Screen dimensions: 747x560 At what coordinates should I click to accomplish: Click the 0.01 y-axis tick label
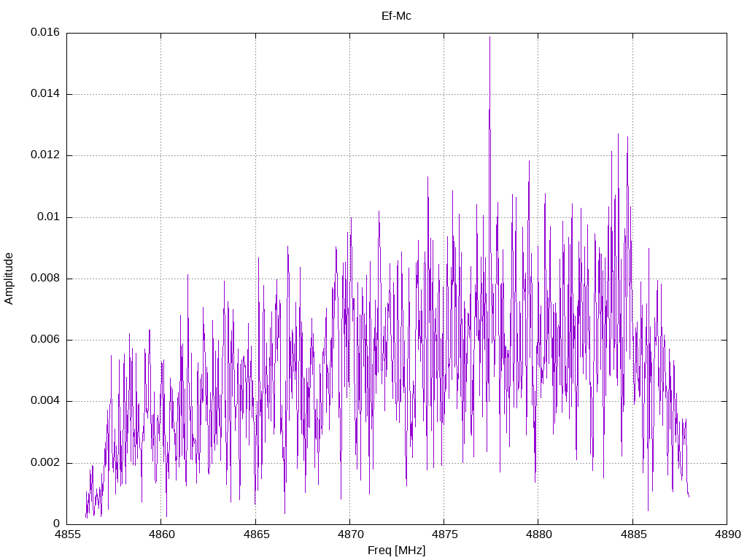tap(48, 217)
